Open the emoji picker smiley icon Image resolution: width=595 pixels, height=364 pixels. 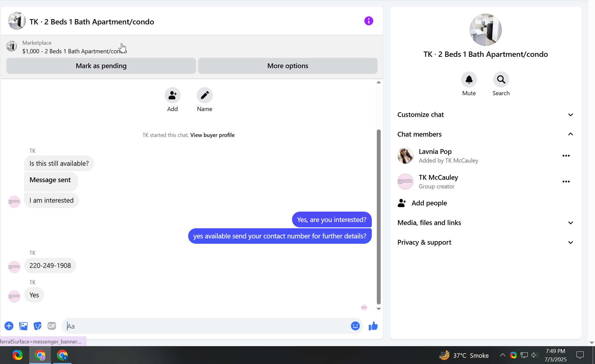pyautogui.click(x=355, y=326)
